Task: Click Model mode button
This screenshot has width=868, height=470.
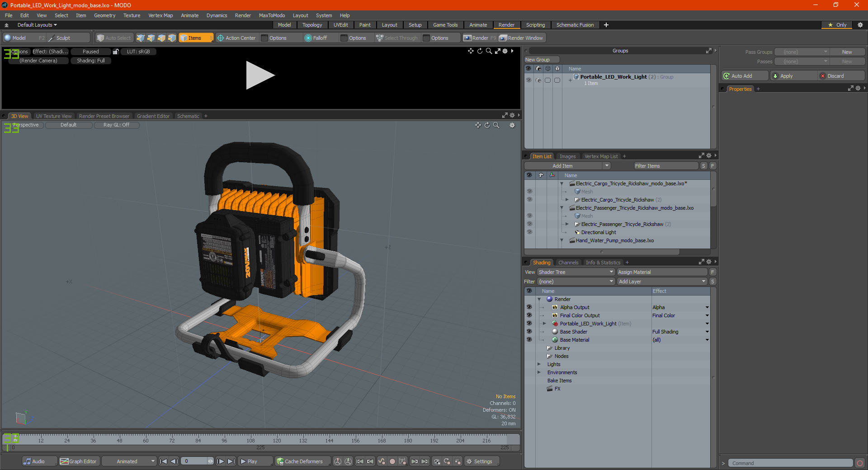Action: point(24,38)
